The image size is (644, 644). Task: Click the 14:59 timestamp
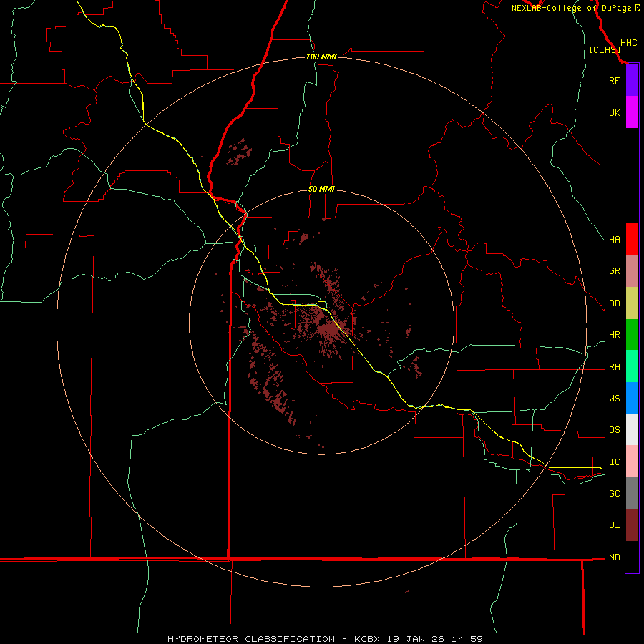click(467, 639)
